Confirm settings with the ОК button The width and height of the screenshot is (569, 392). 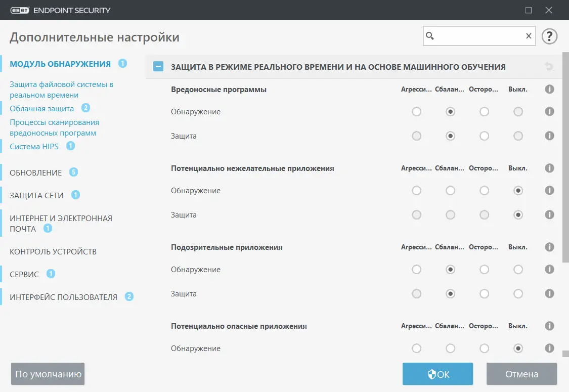point(437,374)
